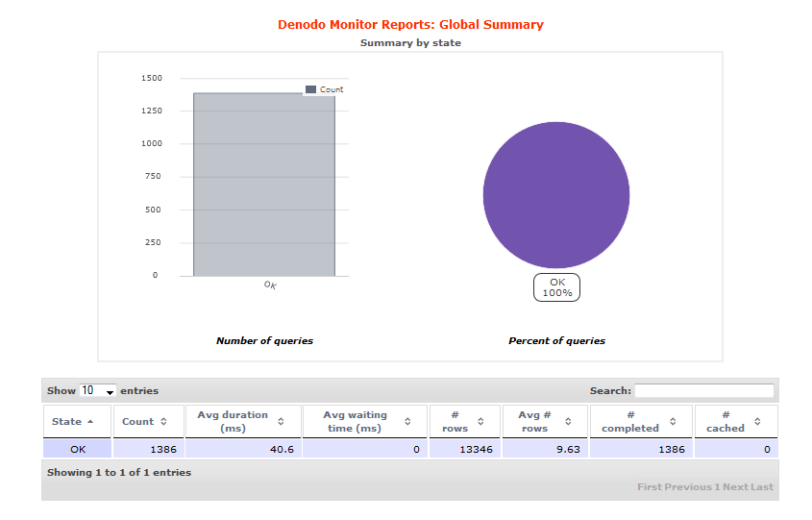Click the 'Summary by state' subtitle

point(410,43)
